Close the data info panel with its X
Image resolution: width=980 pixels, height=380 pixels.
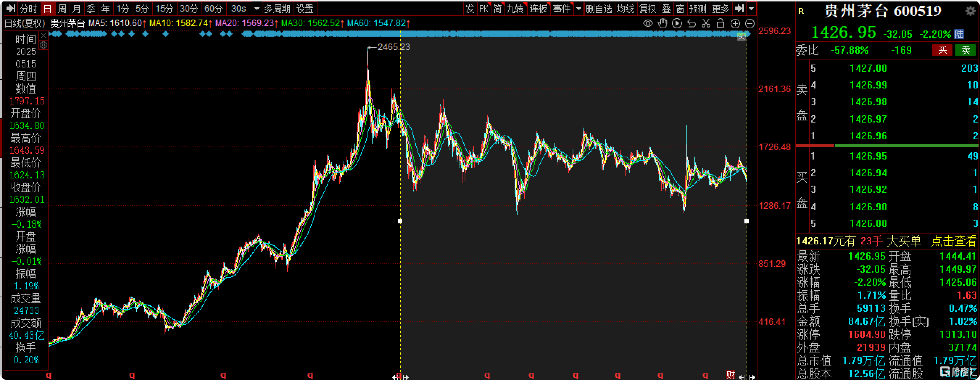point(44,36)
